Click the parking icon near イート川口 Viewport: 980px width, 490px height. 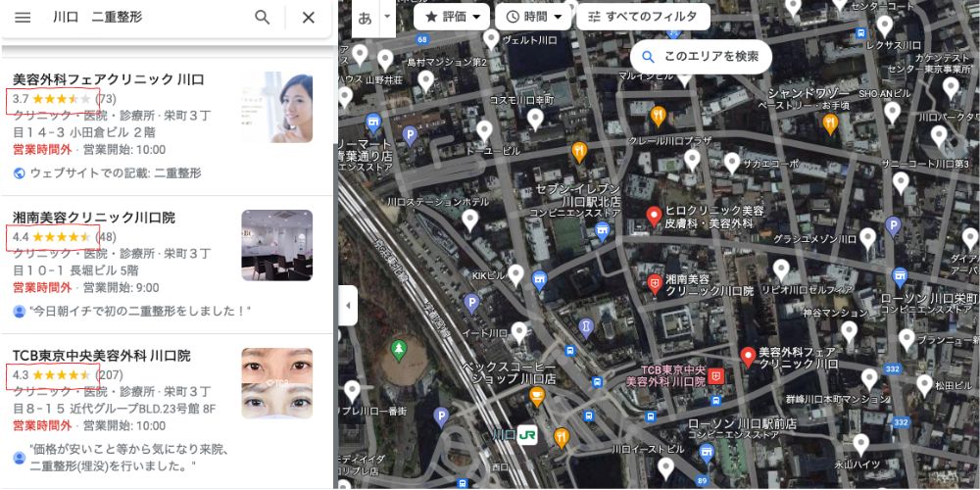[472, 305]
